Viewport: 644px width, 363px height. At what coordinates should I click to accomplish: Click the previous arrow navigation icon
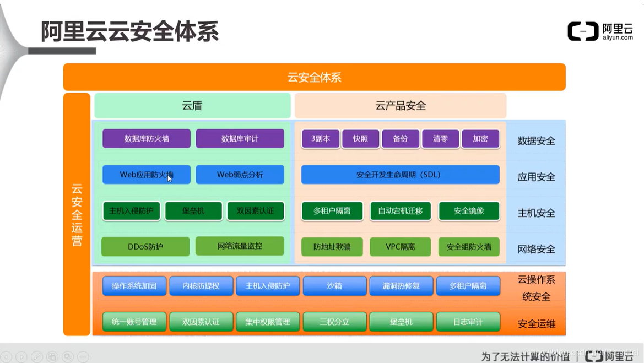coord(6,356)
